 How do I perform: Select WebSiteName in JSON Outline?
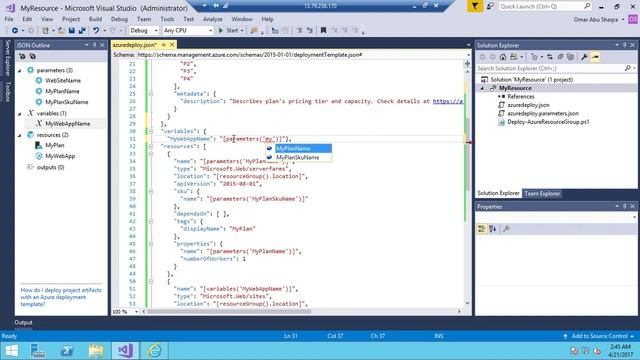63,81
